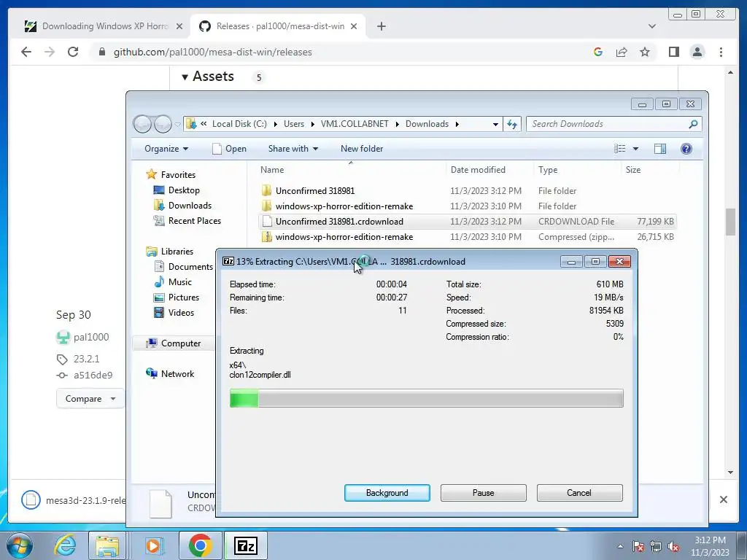Image resolution: width=747 pixels, height=560 pixels.
Task: Click Open in Explorer toolbar
Action: [x=229, y=149]
